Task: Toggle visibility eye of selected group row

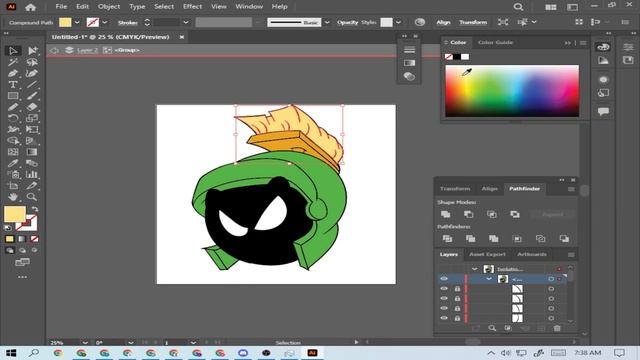Action: click(x=444, y=279)
